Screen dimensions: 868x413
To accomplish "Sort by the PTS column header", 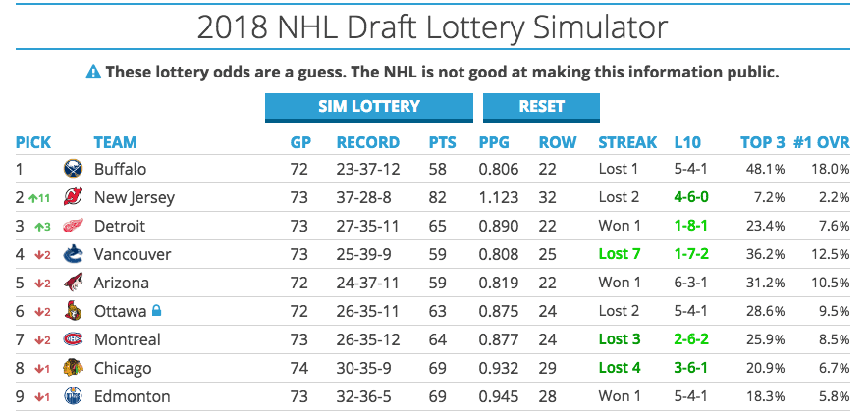I will pos(443,142).
